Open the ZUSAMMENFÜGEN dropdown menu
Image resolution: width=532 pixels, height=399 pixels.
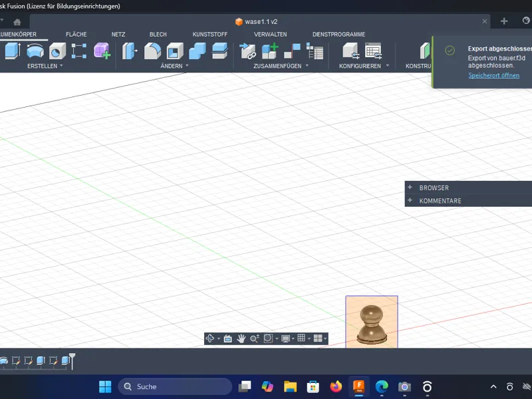click(281, 66)
